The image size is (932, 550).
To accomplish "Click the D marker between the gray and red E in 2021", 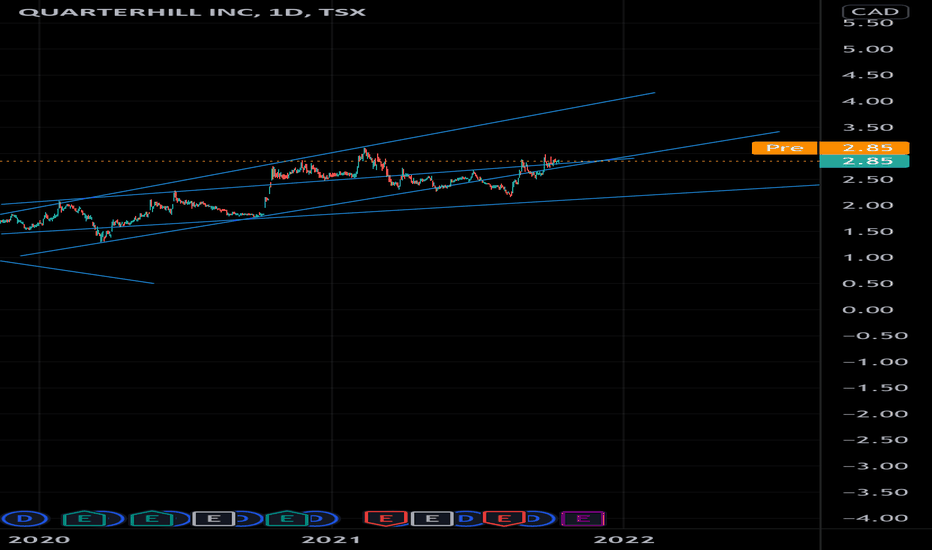I will coord(468,519).
